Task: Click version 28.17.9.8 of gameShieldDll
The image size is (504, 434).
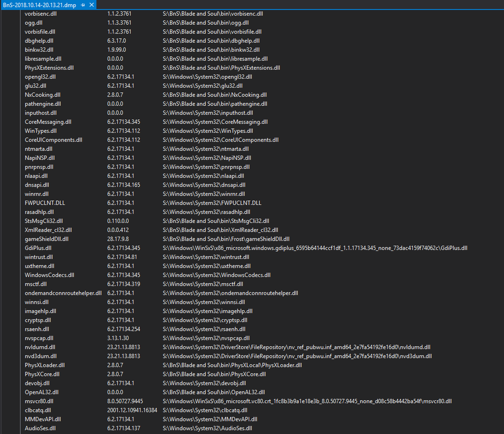Action: click(118, 239)
